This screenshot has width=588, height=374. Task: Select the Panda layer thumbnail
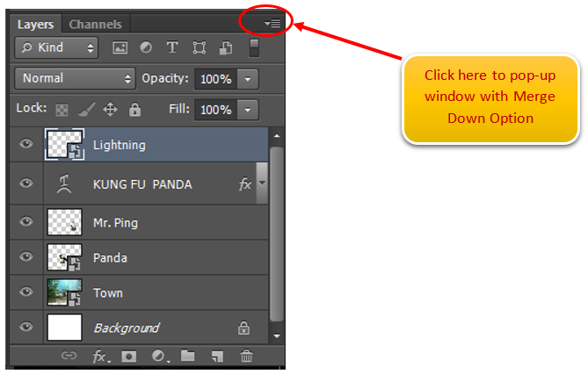click(x=64, y=257)
